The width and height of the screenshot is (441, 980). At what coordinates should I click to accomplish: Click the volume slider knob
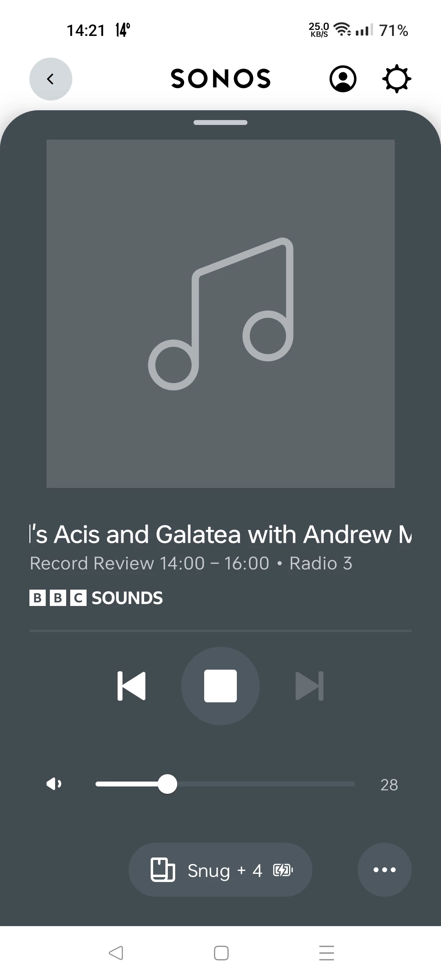pos(167,784)
